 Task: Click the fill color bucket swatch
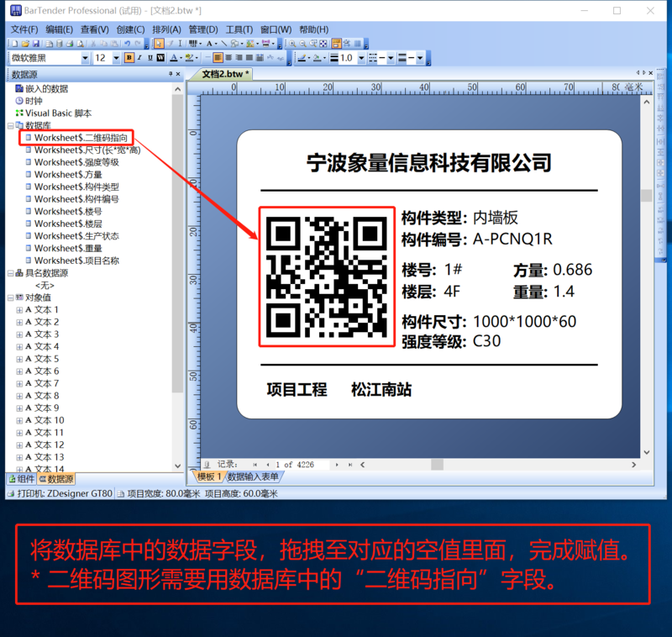[x=318, y=58]
